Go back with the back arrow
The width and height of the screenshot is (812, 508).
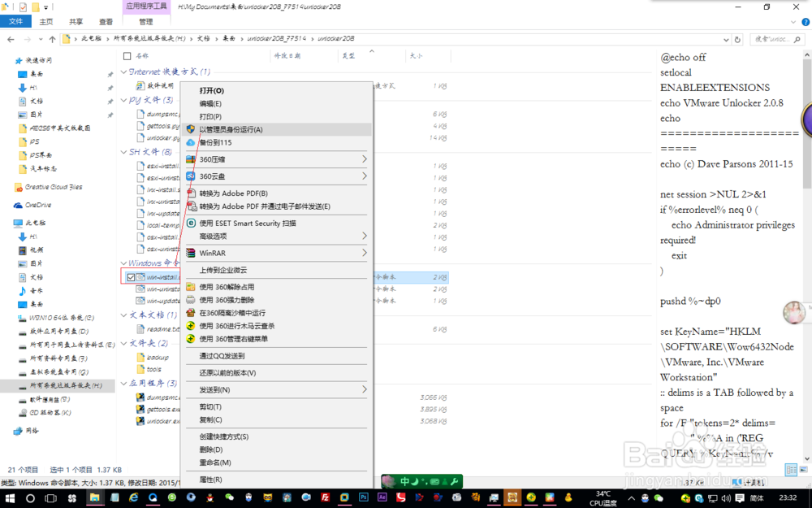(x=11, y=39)
